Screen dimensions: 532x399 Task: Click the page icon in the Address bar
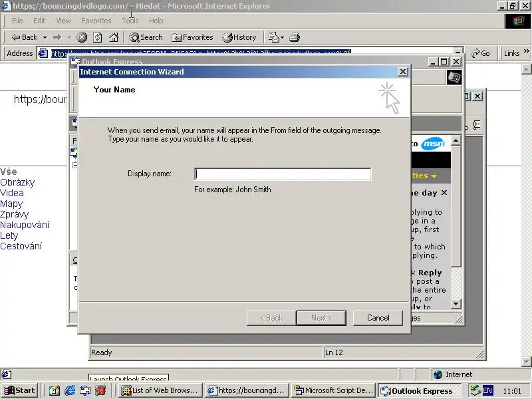43,53
